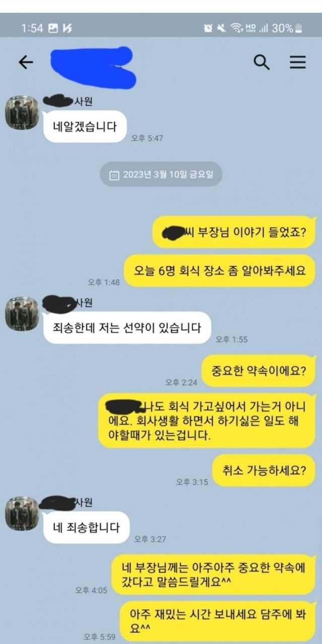The width and height of the screenshot is (322, 644).
Task: Tap the Wi-Fi icon in status bar
Action: pyautogui.click(x=236, y=28)
